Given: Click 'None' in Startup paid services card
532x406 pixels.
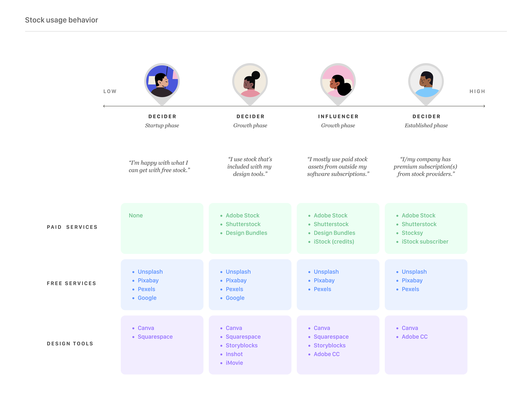Looking at the screenshot, I should tap(136, 216).
